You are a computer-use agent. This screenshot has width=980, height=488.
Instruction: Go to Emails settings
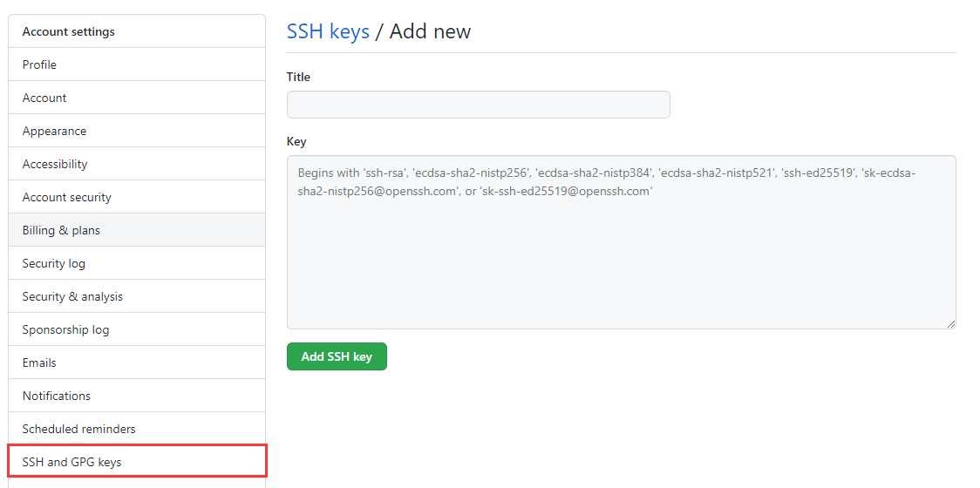click(39, 363)
